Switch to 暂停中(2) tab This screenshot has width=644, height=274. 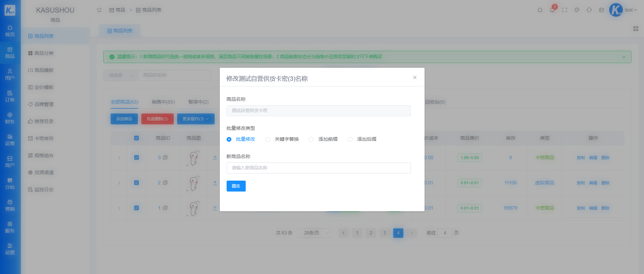click(198, 102)
